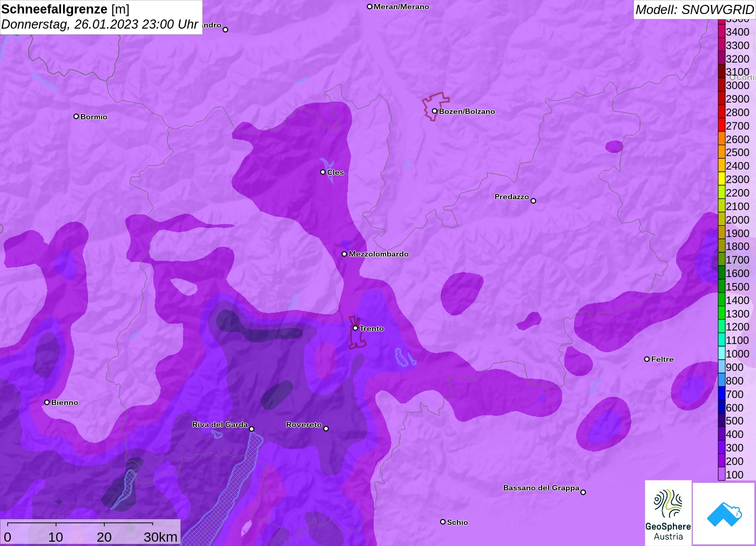The height and width of the screenshot is (546, 756).
Task: Click the legend value 400
Action: pyautogui.click(x=734, y=434)
